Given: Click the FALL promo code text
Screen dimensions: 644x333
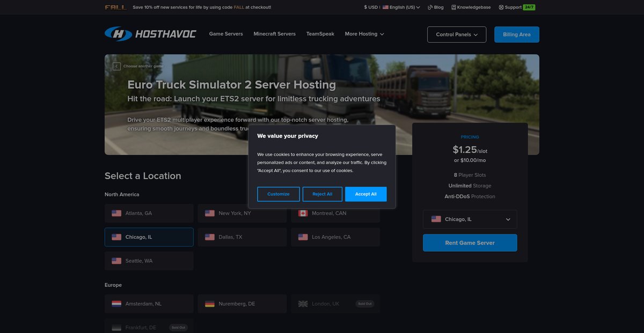Looking at the screenshot, I should pyautogui.click(x=239, y=8).
